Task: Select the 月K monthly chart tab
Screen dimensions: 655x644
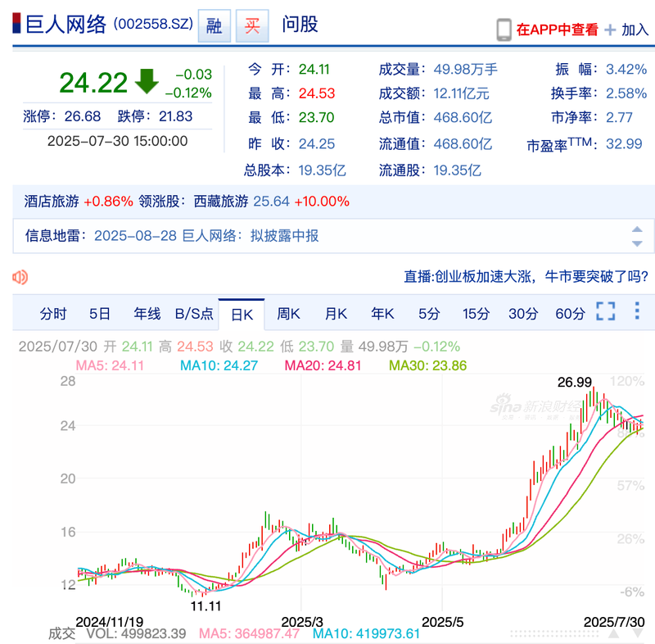Action: (x=336, y=313)
